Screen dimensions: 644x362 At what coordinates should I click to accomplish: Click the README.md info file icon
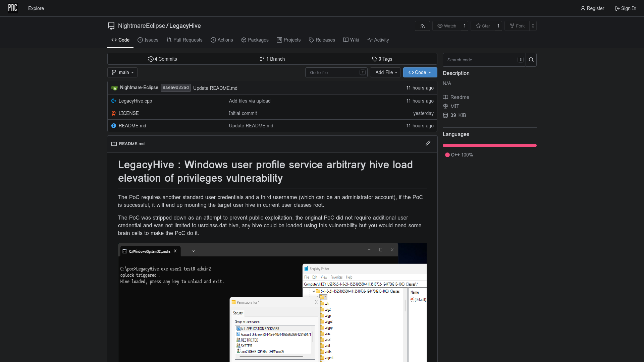[x=114, y=126]
